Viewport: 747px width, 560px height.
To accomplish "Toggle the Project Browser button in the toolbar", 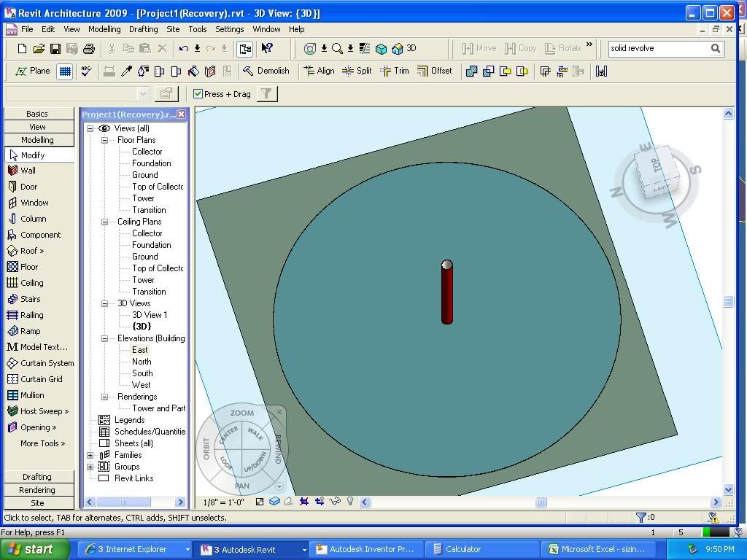I will tap(244, 49).
